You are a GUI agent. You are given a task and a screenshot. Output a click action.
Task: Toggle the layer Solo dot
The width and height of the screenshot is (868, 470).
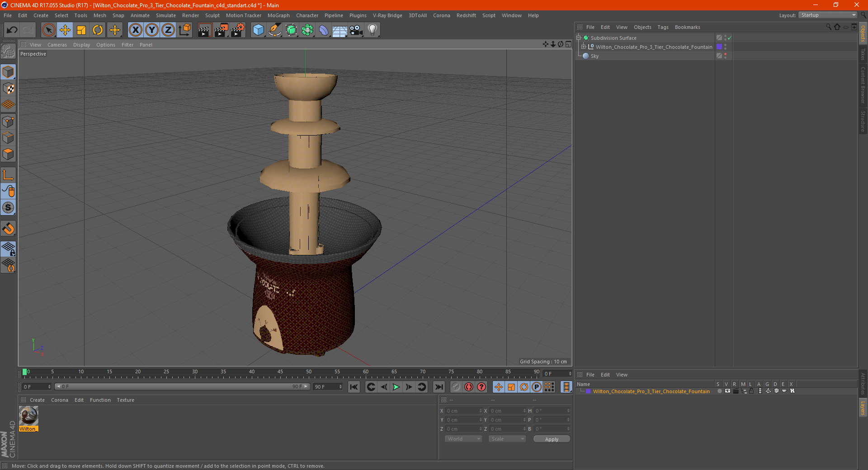(x=719, y=391)
